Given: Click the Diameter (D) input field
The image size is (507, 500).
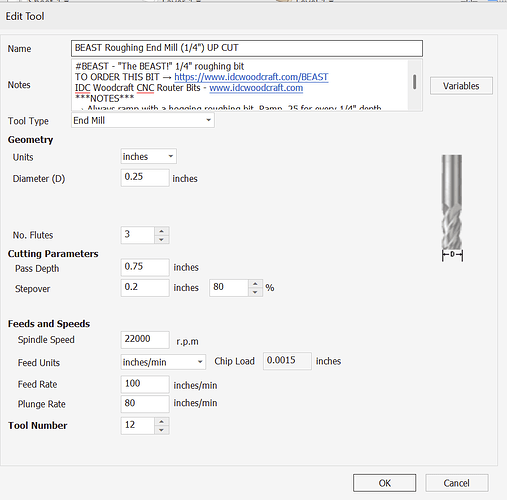Looking at the screenshot, I should pos(145,177).
